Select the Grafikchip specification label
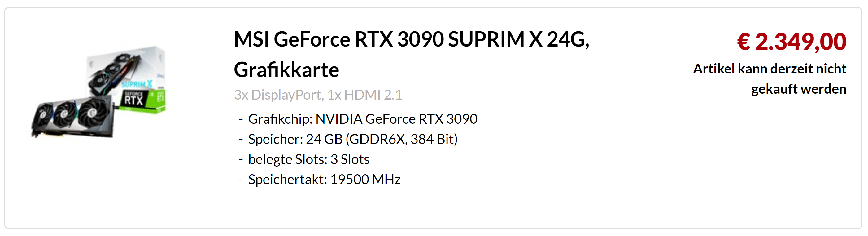868x236 pixels. pos(281,119)
